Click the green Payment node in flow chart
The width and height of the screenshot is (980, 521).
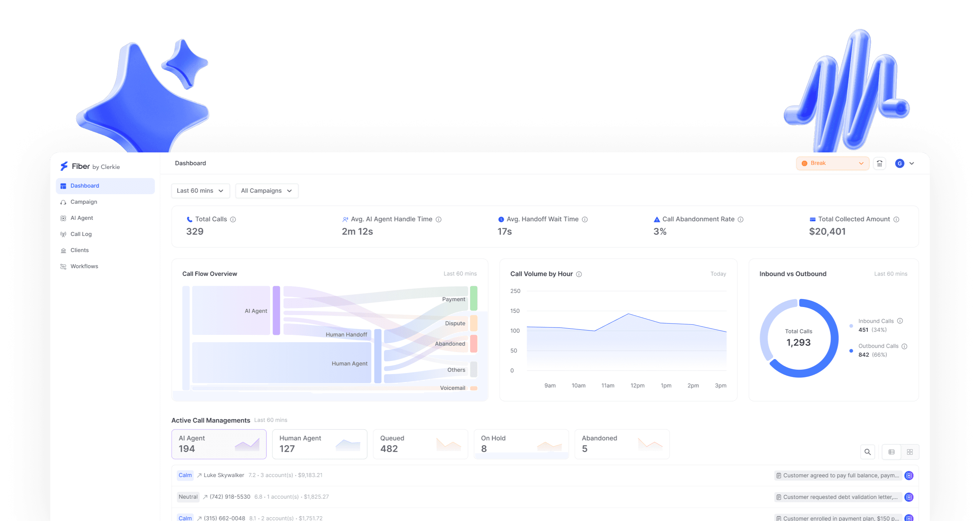click(x=473, y=299)
